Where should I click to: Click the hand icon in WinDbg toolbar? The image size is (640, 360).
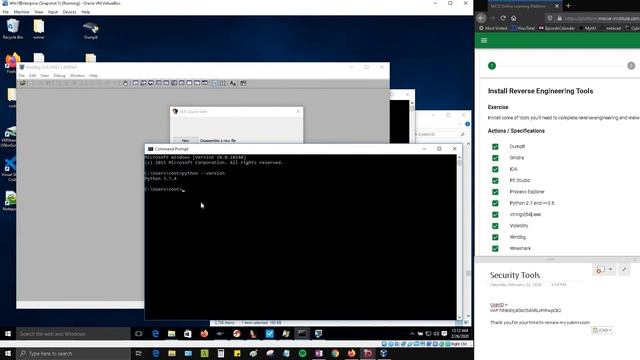pyautogui.click(x=125, y=83)
